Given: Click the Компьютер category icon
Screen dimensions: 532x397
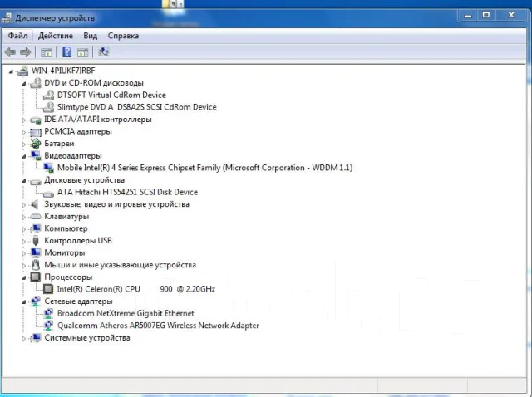Looking at the screenshot, I should (x=36, y=229).
